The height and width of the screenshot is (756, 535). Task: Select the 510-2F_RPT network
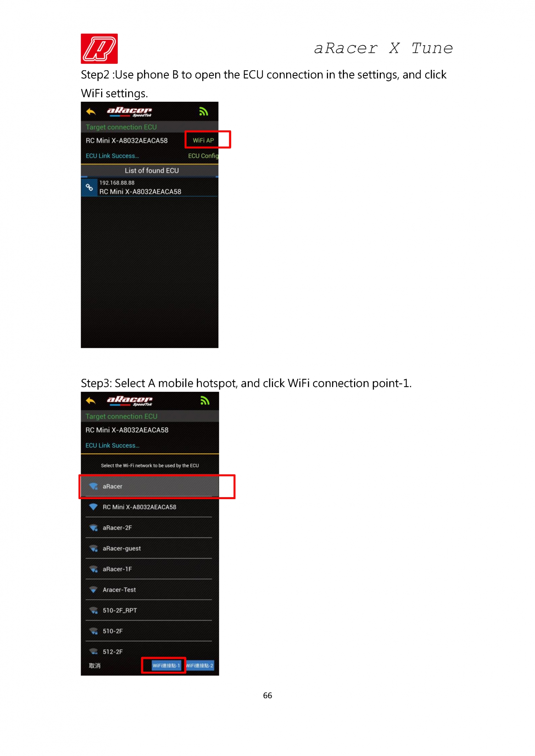[x=149, y=610]
